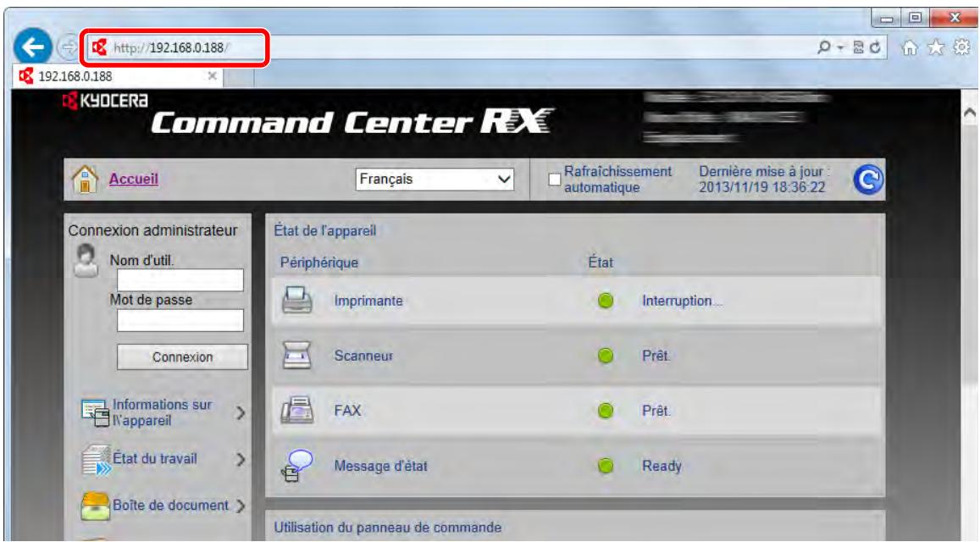The image size is (980, 542).
Task: Click the Interruption... status text
Action: 682,301
